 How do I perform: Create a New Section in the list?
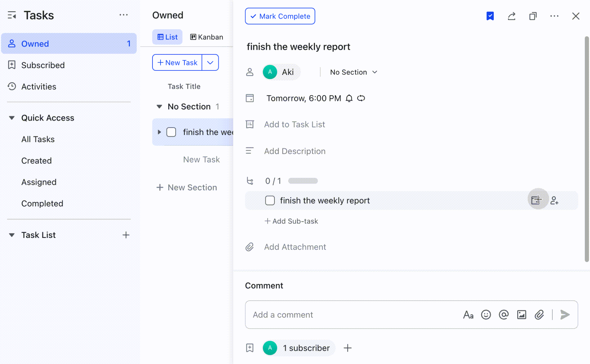coord(187,187)
